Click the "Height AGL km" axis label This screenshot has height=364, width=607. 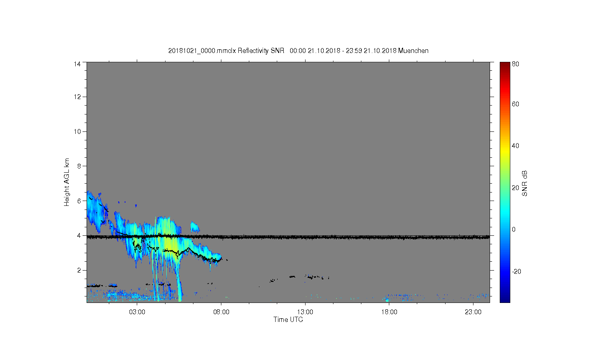coord(67,182)
